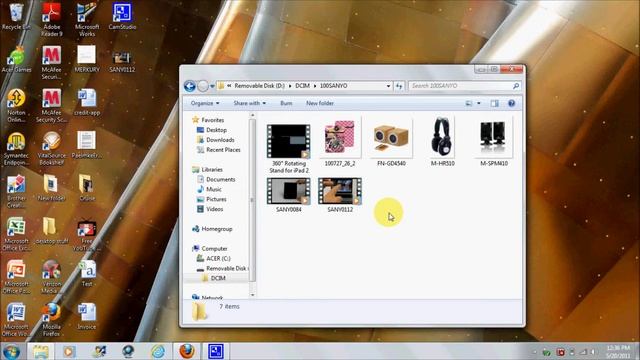
Task: Switch to CamStudio taskbar button
Action: pyautogui.click(x=216, y=351)
